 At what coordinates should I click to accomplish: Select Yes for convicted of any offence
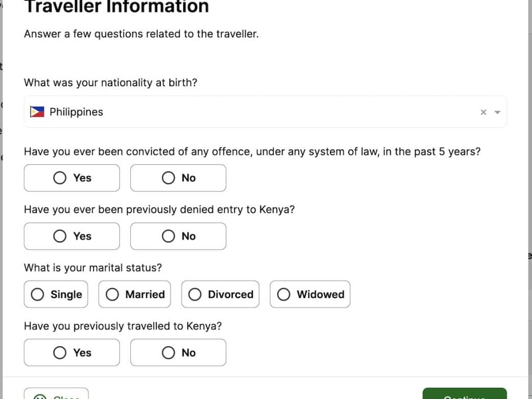coord(72,178)
